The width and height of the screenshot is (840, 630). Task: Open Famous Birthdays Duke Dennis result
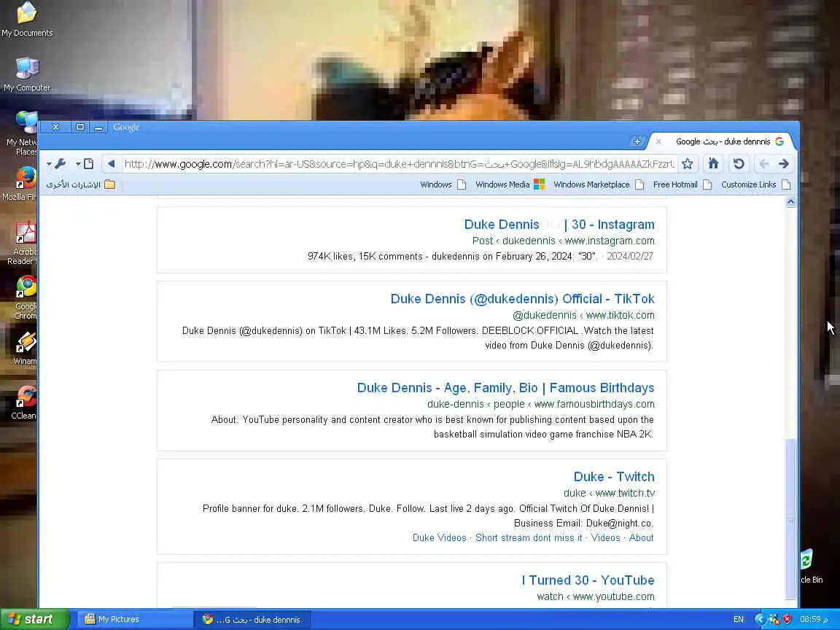click(x=506, y=388)
